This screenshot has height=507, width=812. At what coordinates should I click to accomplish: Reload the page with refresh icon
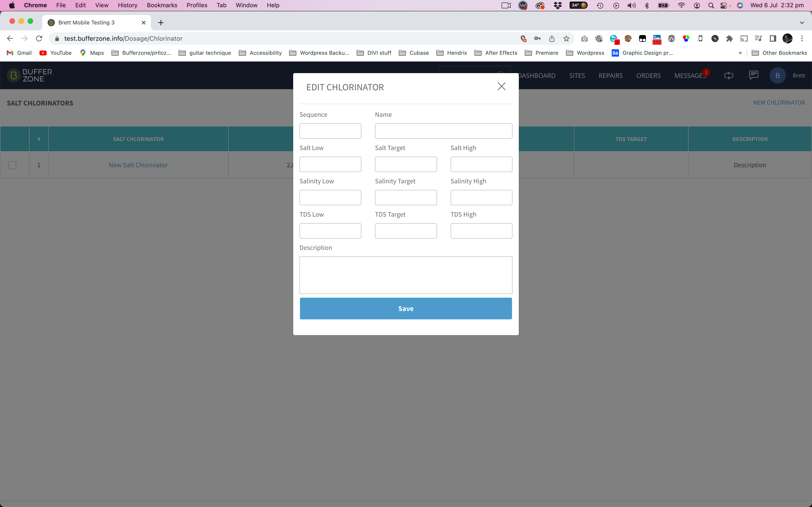coord(39,38)
